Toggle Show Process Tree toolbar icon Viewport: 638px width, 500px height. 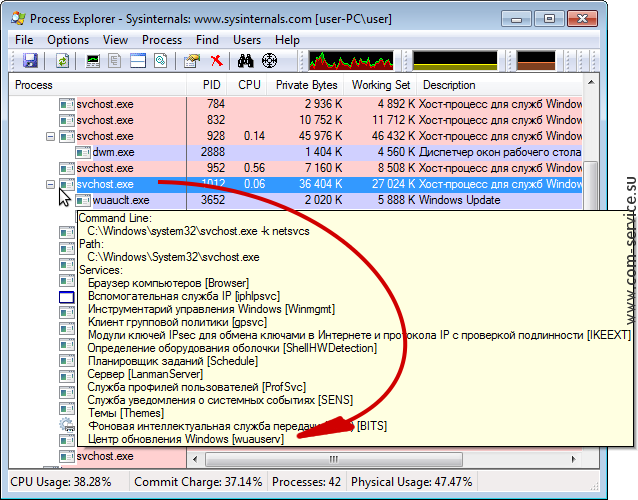point(115,61)
